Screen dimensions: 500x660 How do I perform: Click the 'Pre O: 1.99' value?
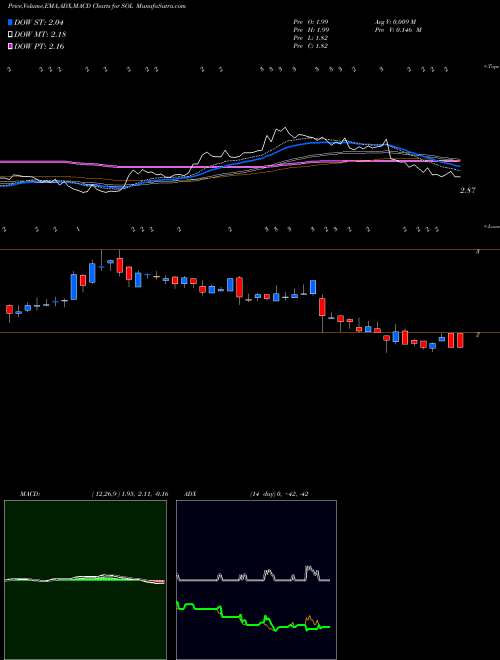coord(311,22)
